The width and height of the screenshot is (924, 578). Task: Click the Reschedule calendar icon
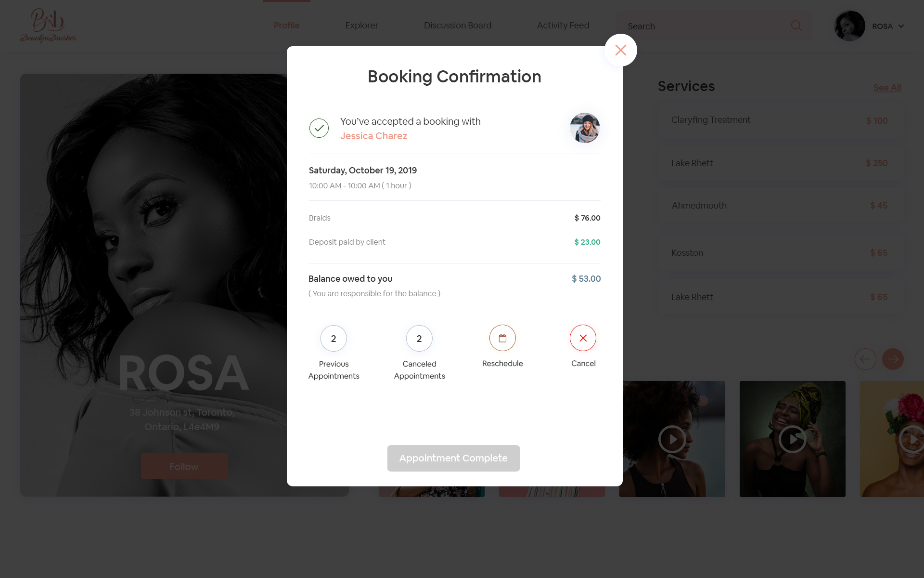point(502,338)
